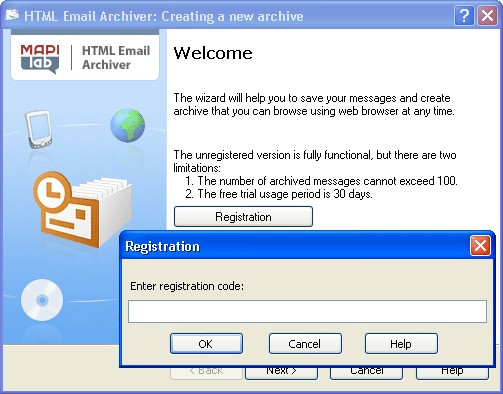
Task: Click the MAPI lab logo
Action: pyautogui.click(x=40, y=59)
